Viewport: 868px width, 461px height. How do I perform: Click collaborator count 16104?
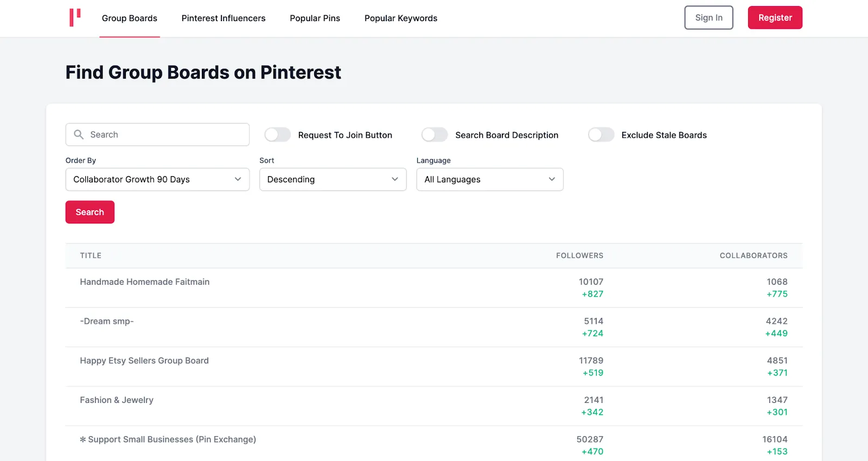775,439
